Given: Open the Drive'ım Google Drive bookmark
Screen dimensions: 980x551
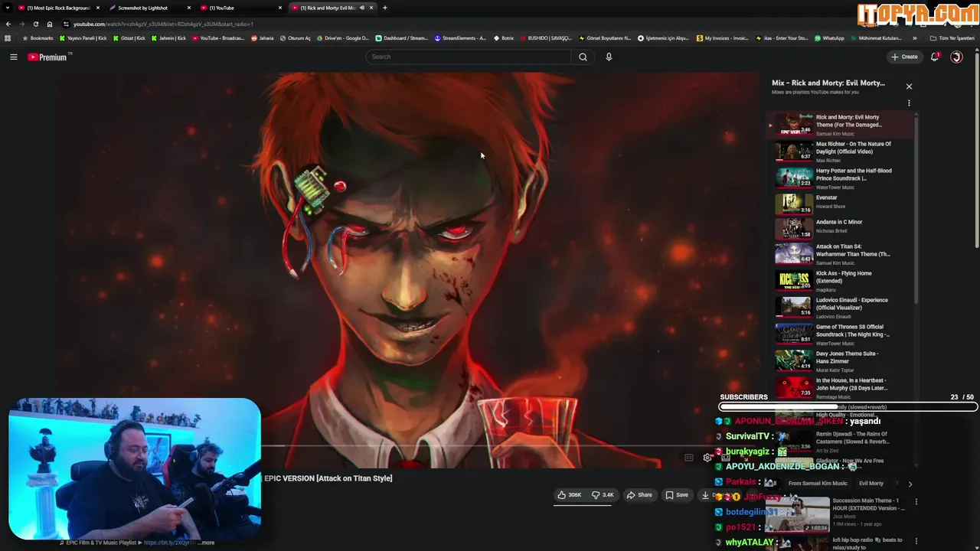Looking at the screenshot, I should 342,38.
